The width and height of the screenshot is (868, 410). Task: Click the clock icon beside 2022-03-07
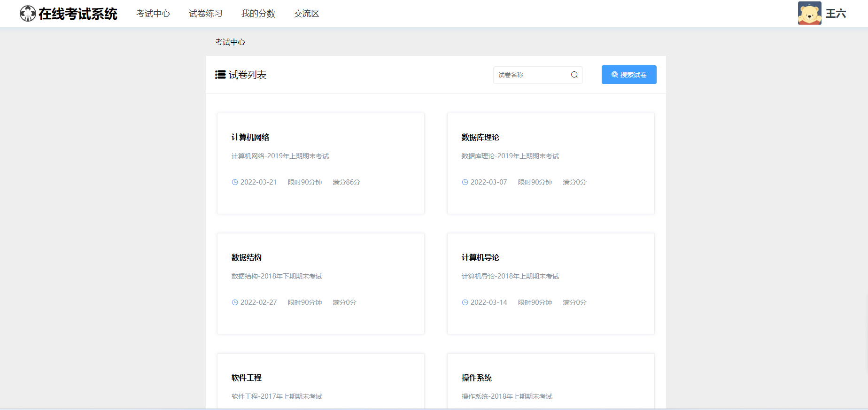465,182
